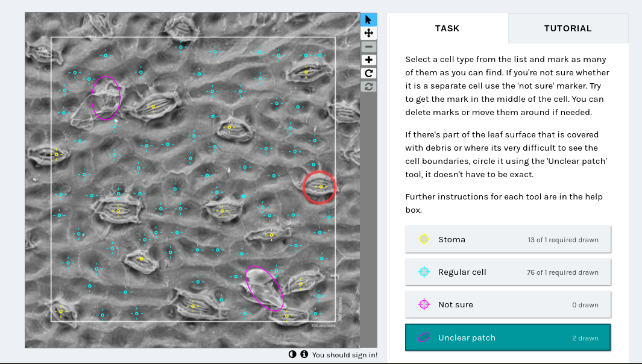Screen dimensions: 642x364
Task: Toggle image contrast/invert icon
Action: [292, 354]
